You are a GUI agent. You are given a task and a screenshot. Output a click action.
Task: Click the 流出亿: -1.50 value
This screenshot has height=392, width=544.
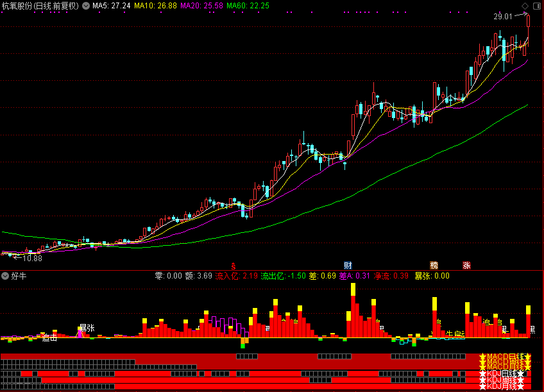coord(283,276)
